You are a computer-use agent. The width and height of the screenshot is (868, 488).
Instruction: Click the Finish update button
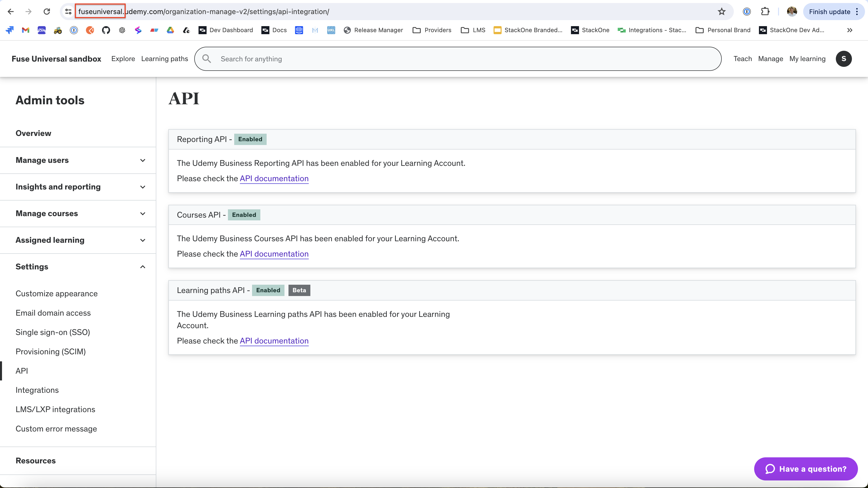coord(829,12)
